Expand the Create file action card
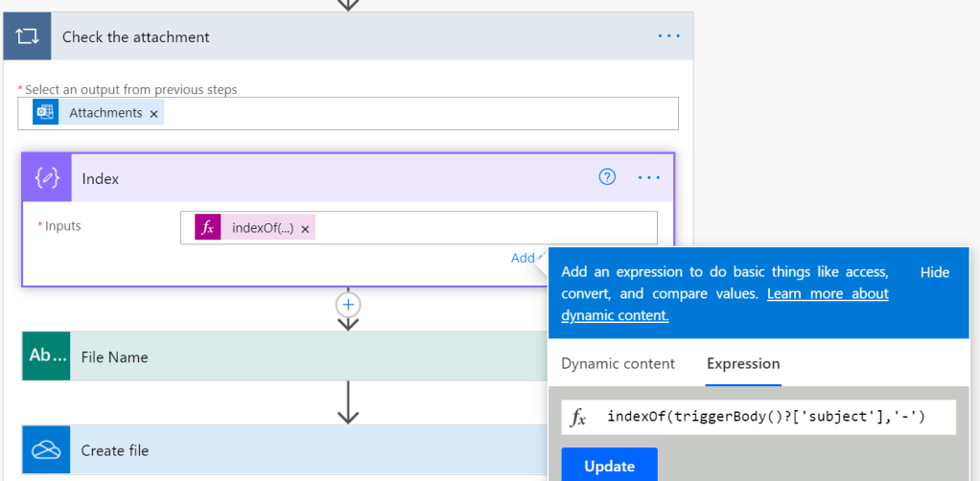980x481 pixels. point(288,450)
